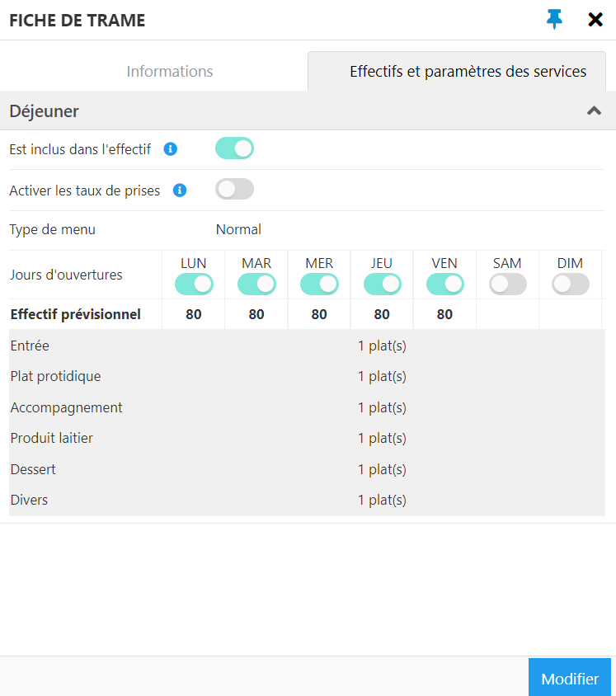Toggle Est inclus dans l'effectif switch
Screen dimensions: 616x696
(x=234, y=148)
